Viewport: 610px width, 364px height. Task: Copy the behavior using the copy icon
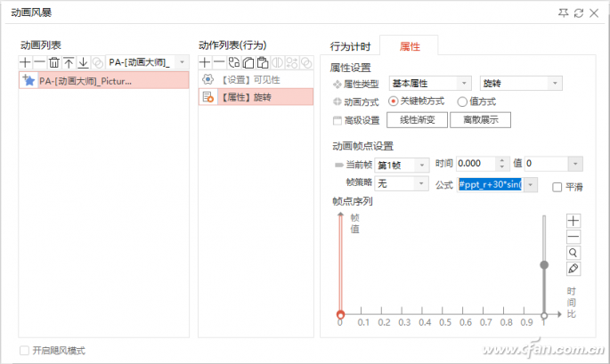248,62
